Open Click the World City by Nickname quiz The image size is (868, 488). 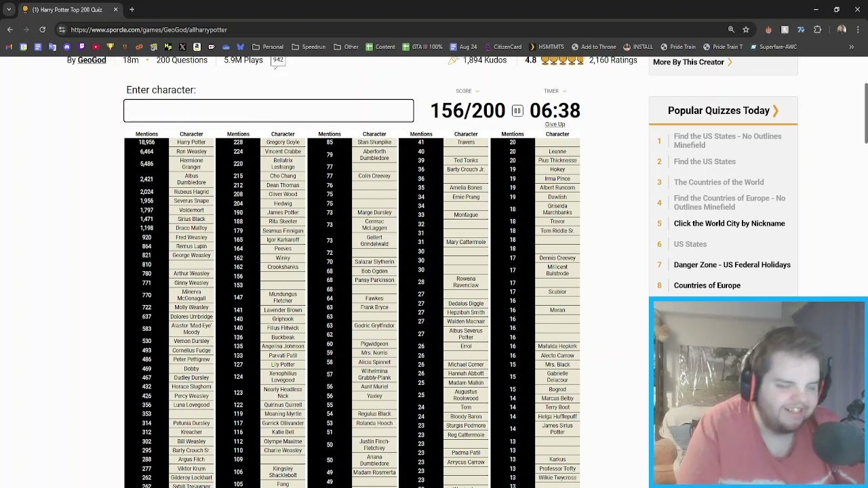click(x=729, y=224)
